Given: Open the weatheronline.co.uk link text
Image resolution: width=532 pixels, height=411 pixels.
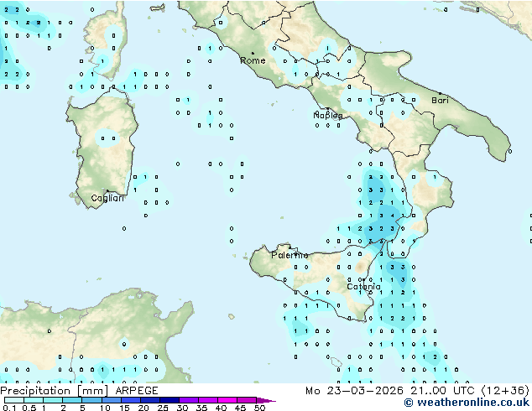Looking at the screenshot, I should pyautogui.click(x=467, y=403).
